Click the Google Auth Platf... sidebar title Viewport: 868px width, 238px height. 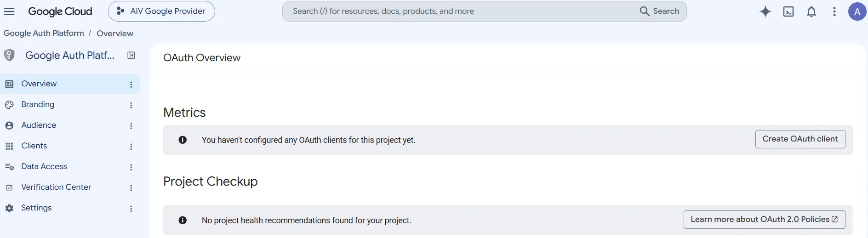70,56
